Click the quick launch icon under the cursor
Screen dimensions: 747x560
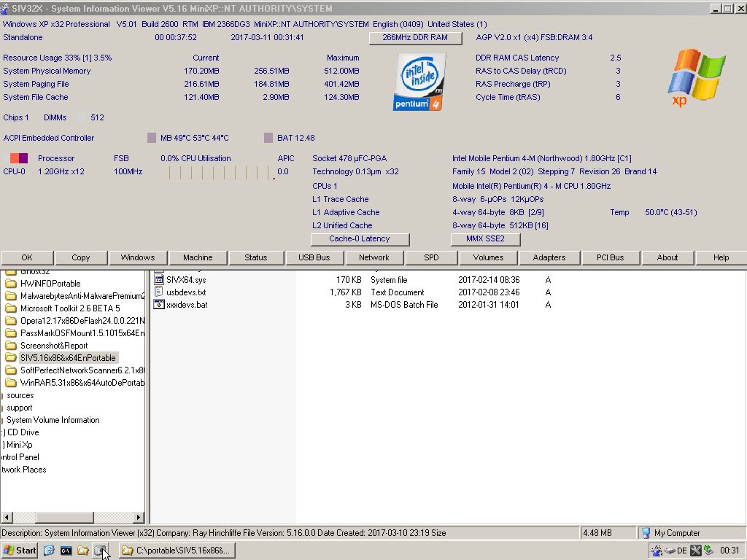click(x=100, y=551)
